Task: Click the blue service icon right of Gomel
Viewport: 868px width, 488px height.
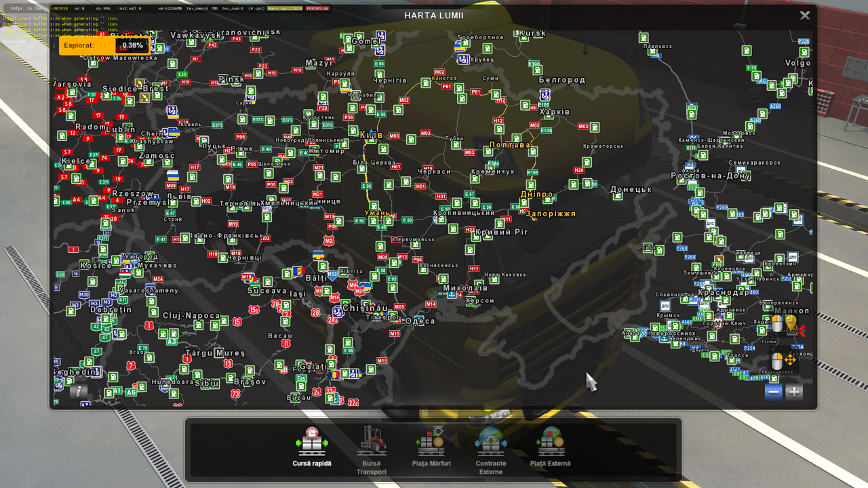Action: [381, 34]
